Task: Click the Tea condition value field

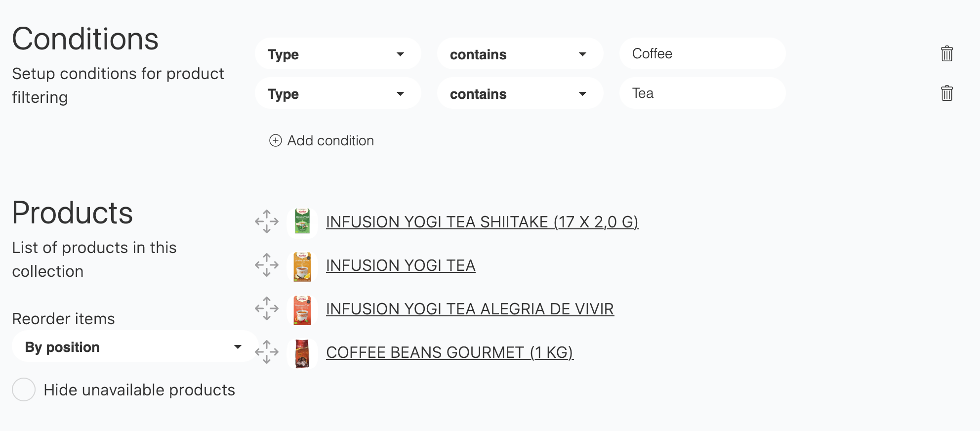Action: (x=701, y=93)
